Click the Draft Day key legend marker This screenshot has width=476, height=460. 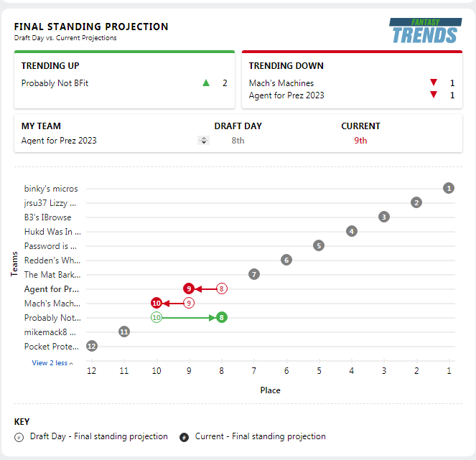click(19, 436)
